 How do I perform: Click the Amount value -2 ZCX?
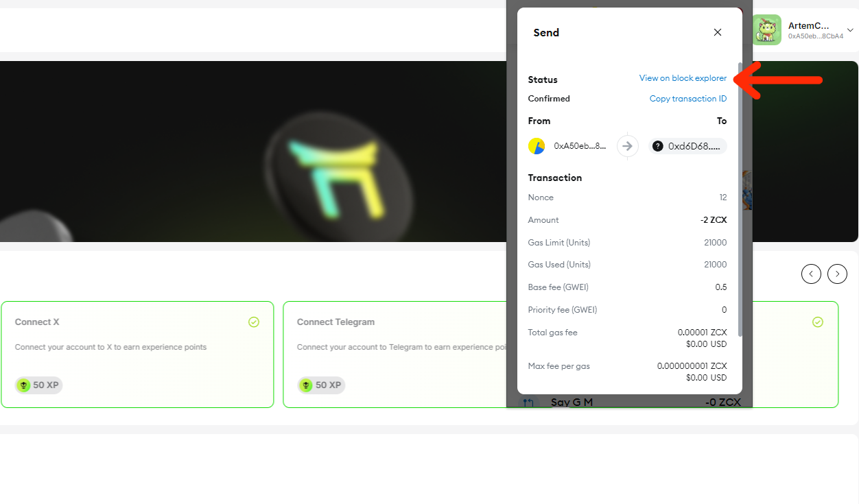pyautogui.click(x=714, y=220)
